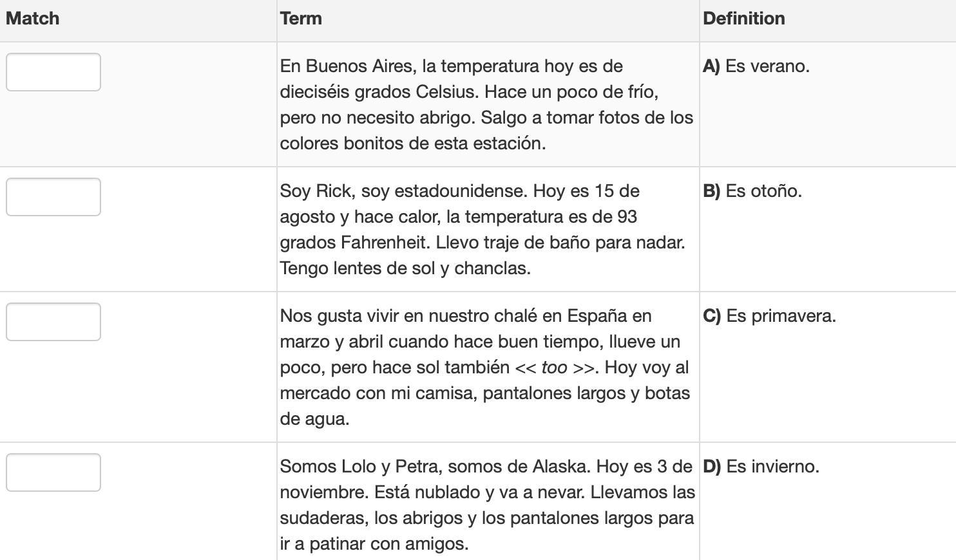Click the Match column header
Screen dimensions: 956x560
(33, 18)
